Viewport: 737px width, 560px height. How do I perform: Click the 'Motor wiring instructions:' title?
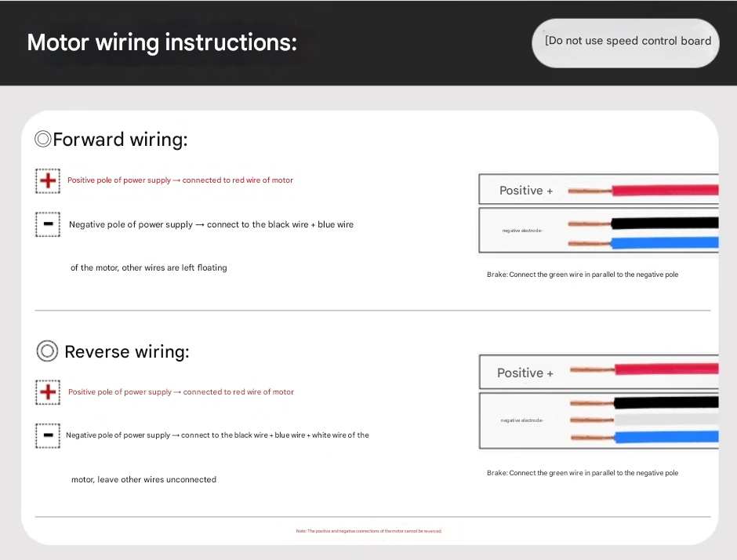coord(162,42)
